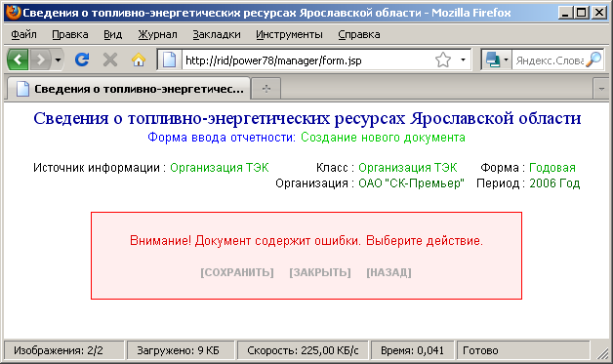Viewport: 613px width, 364px height.
Task: Click status bar entry Время: 0,041
Action: pyautogui.click(x=413, y=350)
